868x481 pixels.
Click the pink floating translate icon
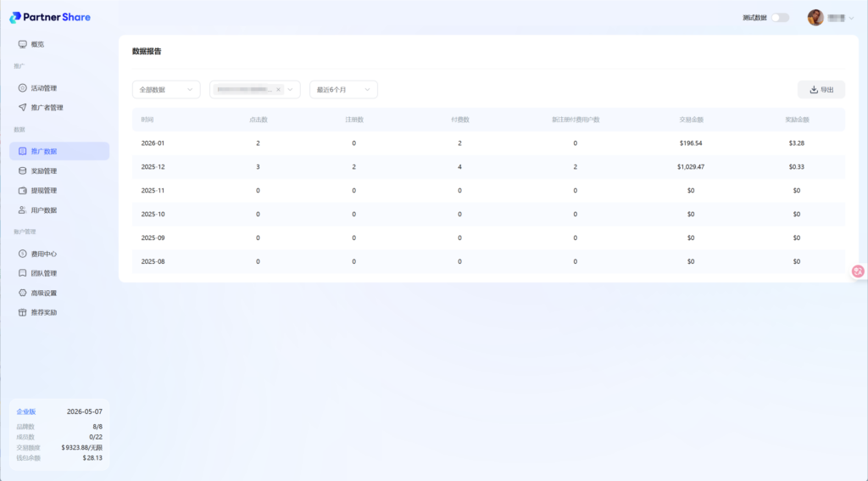coord(858,271)
